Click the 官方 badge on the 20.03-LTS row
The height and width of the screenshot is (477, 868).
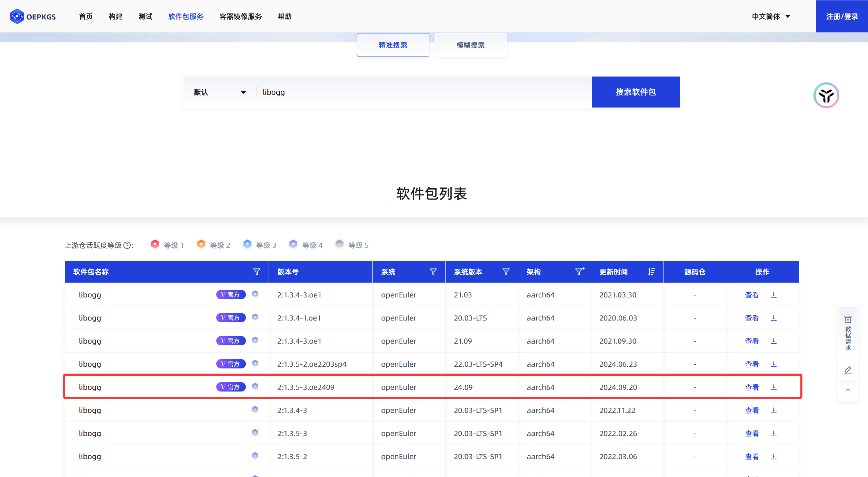click(x=231, y=318)
